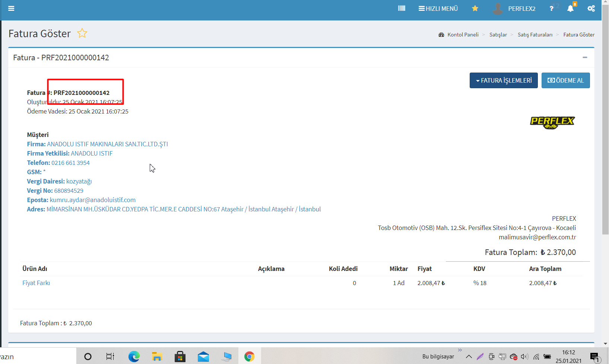Open Microsoft Edge from the taskbar
Viewport: 609px width, 364px height.
134,357
